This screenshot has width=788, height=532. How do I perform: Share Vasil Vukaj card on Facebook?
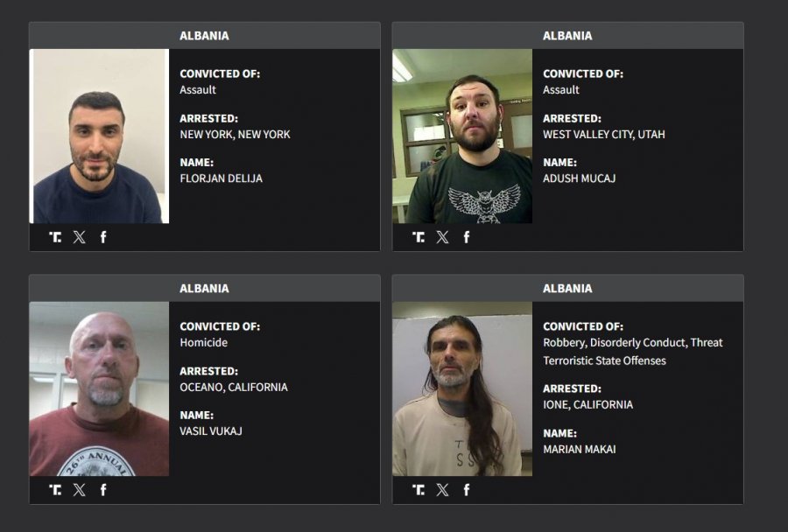tap(103, 490)
